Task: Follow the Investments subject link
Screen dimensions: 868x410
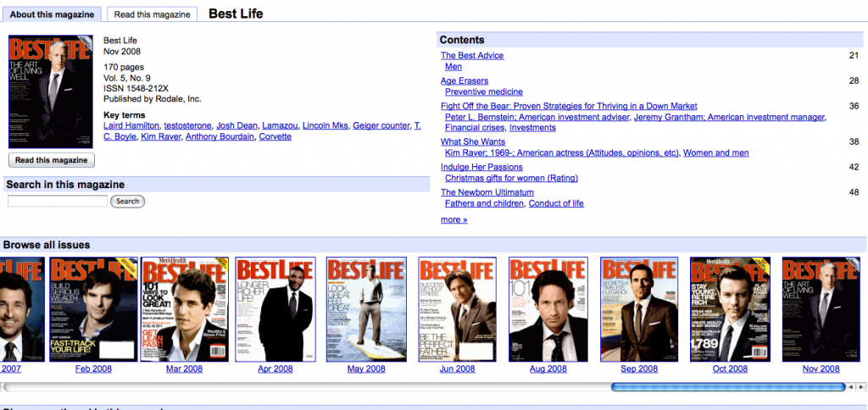Action: click(x=532, y=128)
